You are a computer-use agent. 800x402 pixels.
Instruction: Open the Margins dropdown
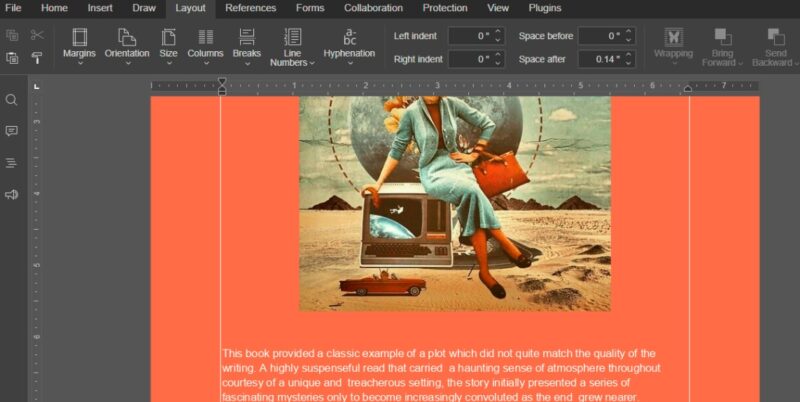(x=79, y=47)
